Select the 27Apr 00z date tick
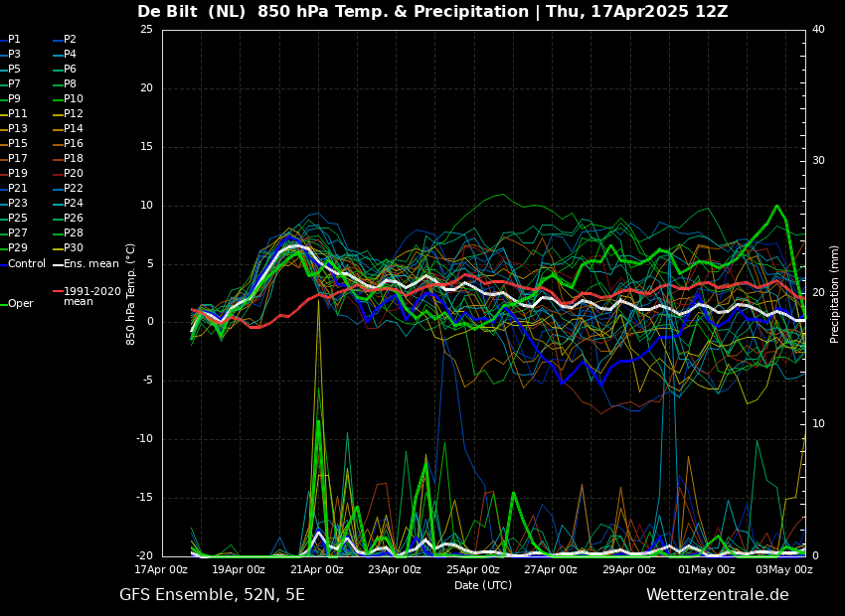Viewport: 845px width, 616px height. pos(551,570)
